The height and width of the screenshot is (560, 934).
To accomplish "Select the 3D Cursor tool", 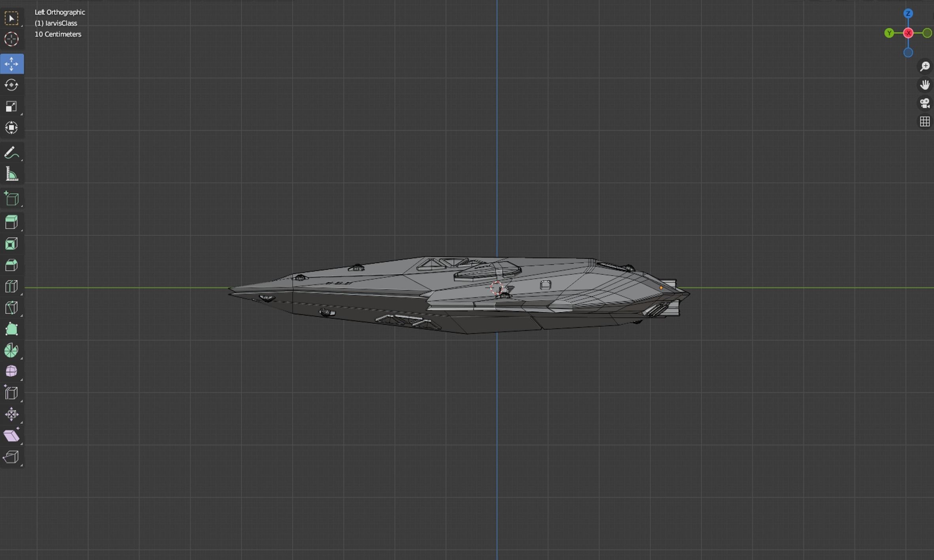I will [x=11, y=39].
